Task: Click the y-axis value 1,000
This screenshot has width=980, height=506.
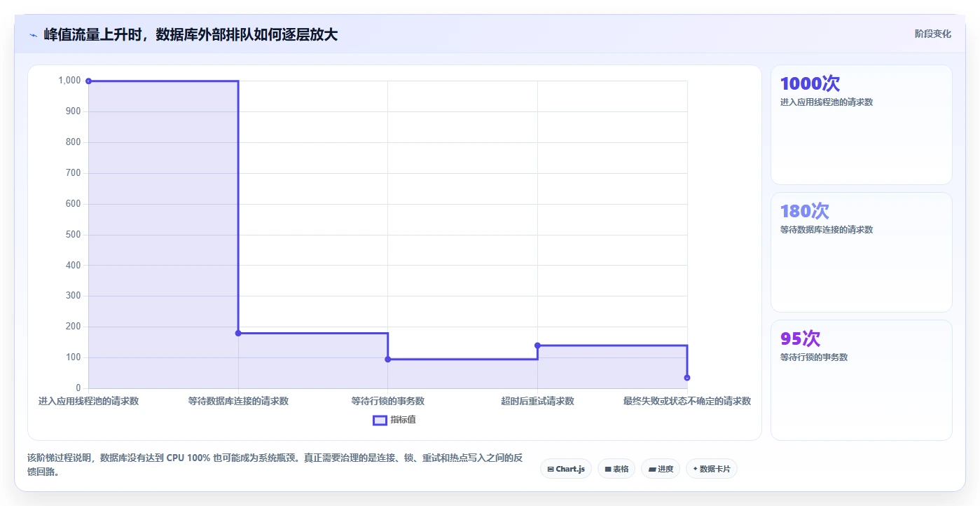Action: point(70,81)
